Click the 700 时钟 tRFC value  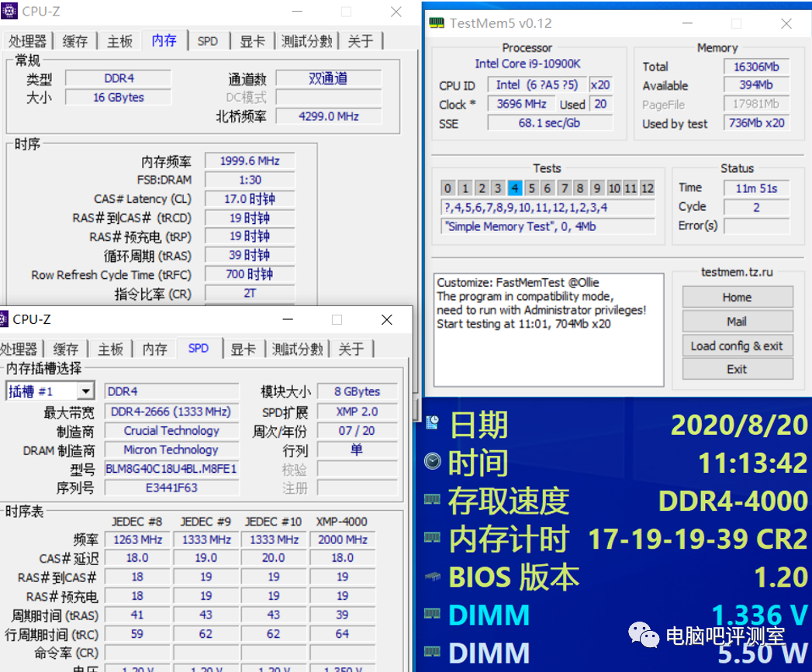[x=250, y=274]
